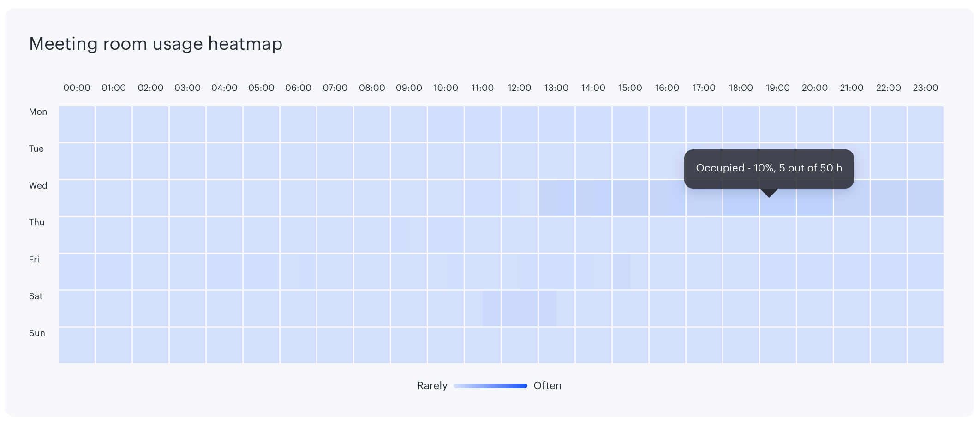The image size is (980, 425).
Task: Click the 05:00 column header
Action: click(261, 88)
